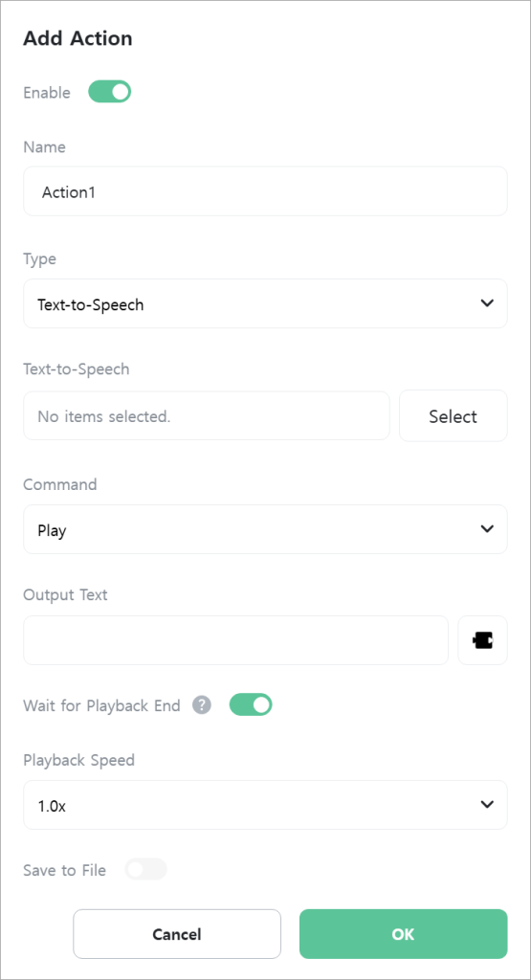Click the Add Action dialog title
The height and width of the screenshot is (980, 531).
77,38
